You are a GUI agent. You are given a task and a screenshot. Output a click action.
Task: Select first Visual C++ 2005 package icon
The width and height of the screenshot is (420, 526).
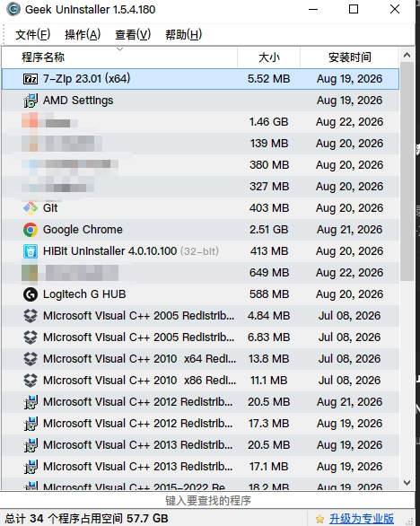31,316
